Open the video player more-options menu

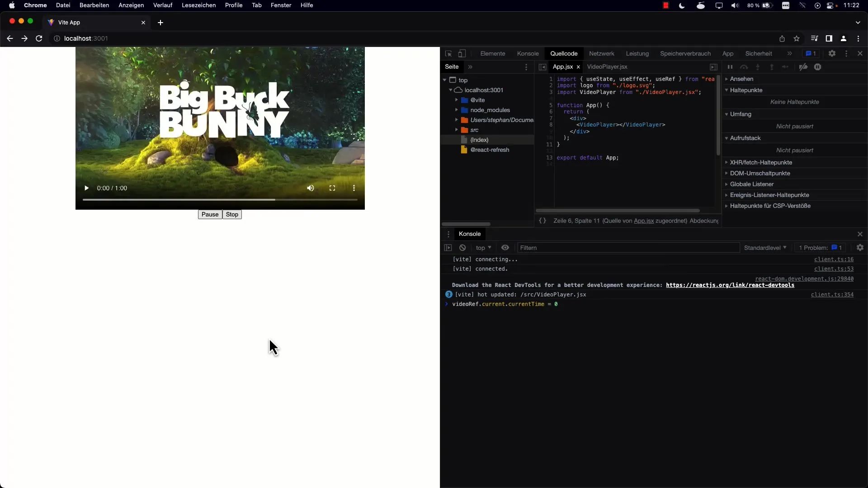pos(354,188)
